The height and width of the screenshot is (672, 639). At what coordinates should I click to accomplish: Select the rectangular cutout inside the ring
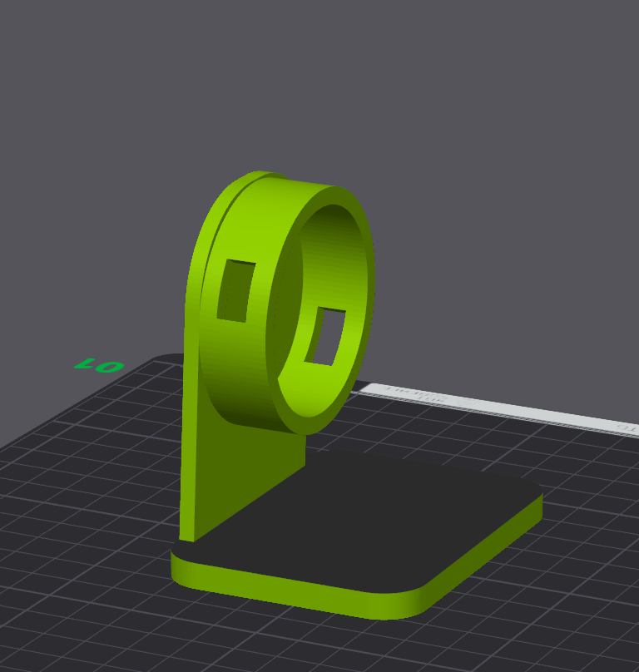pos(325,337)
